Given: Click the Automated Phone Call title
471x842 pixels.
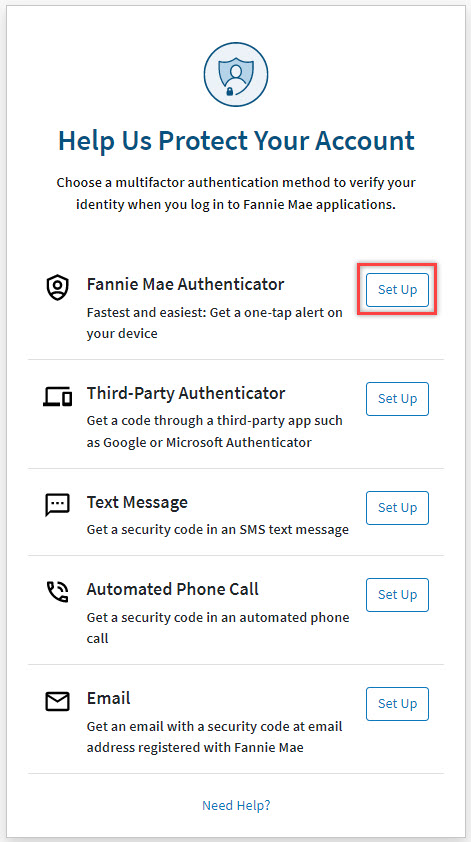Looking at the screenshot, I should pos(172,589).
